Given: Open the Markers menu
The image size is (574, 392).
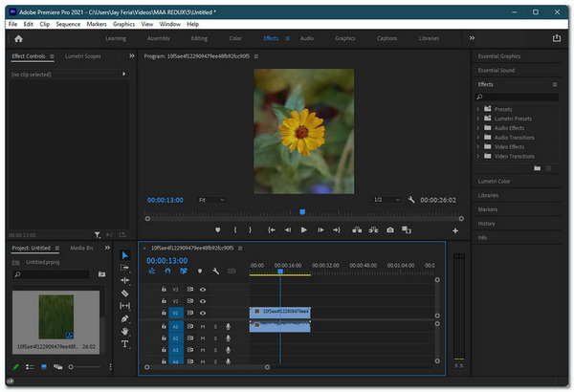Looking at the screenshot, I should pyautogui.click(x=97, y=24).
